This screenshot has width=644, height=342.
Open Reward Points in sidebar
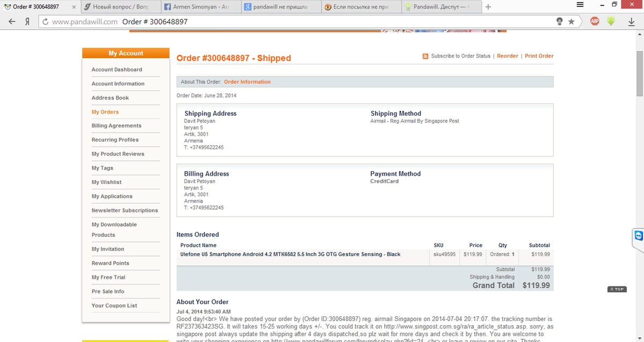pos(110,263)
